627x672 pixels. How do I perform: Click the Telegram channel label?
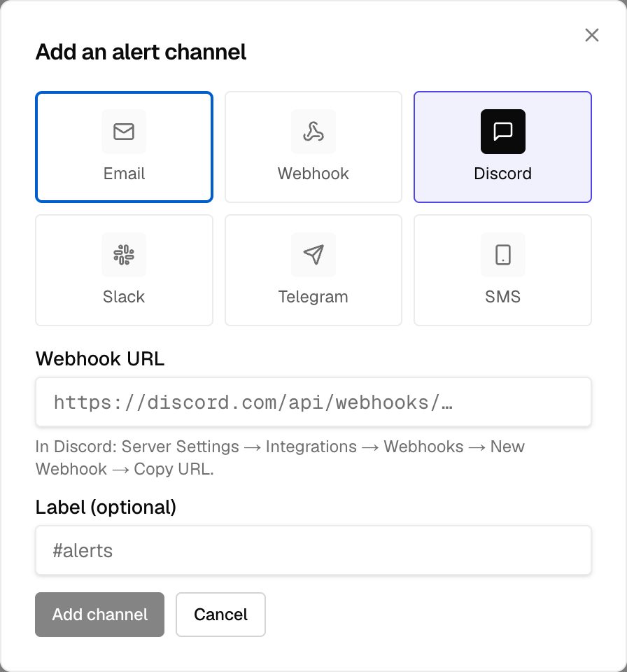313,297
